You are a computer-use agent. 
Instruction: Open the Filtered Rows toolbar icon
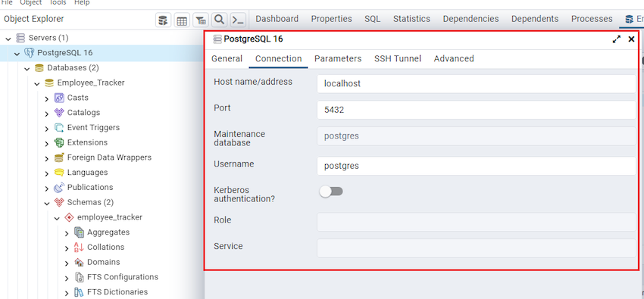(201, 20)
